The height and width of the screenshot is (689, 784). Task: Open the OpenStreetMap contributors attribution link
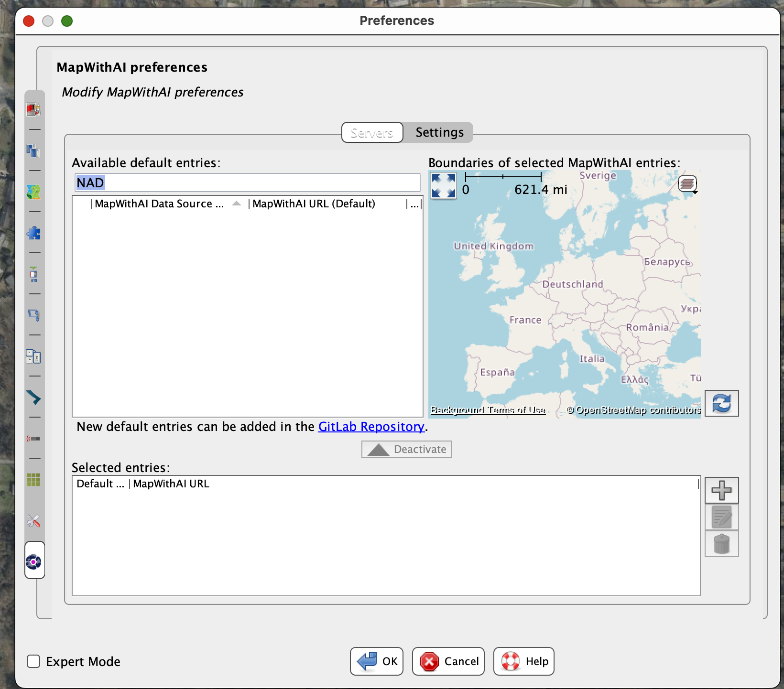[633, 409]
